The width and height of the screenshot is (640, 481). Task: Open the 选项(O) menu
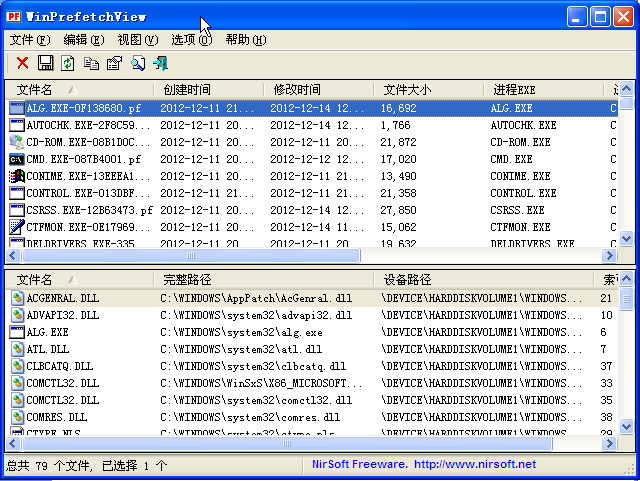191,40
